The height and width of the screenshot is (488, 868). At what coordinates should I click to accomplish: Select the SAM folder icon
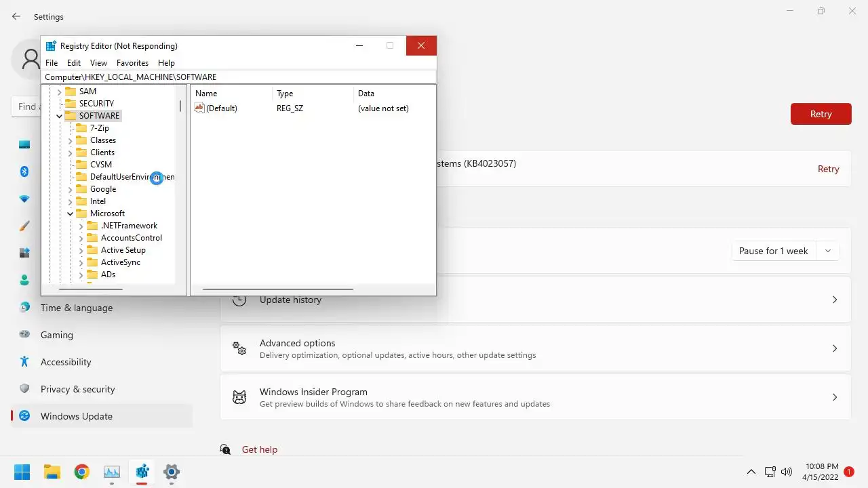click(70, 91)
